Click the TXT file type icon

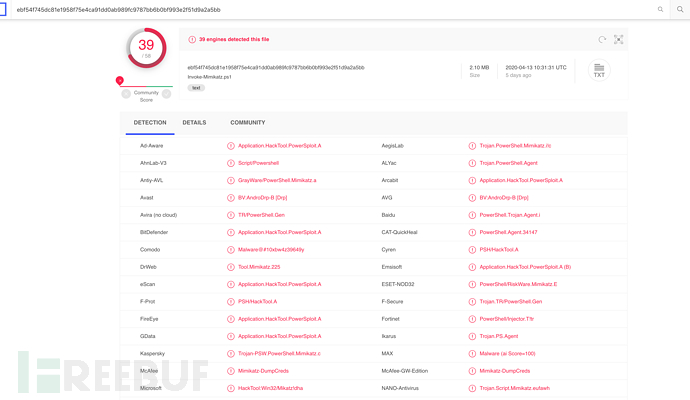click(599, 70)
